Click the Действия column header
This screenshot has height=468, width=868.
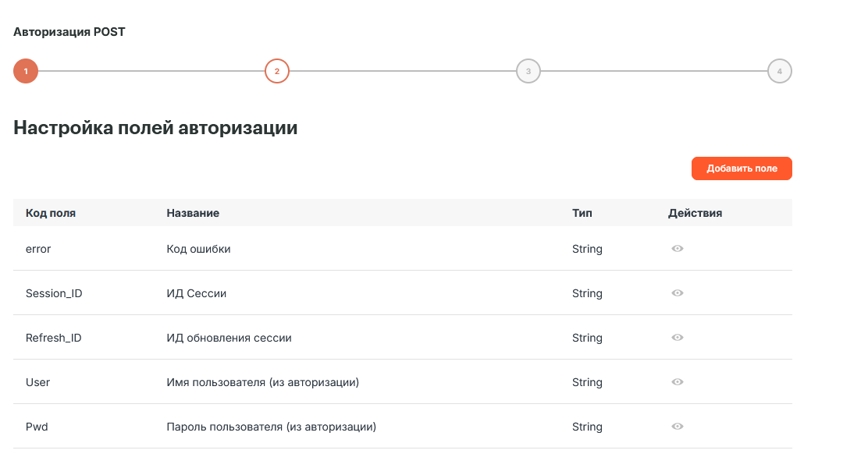(x=695, y=213)
